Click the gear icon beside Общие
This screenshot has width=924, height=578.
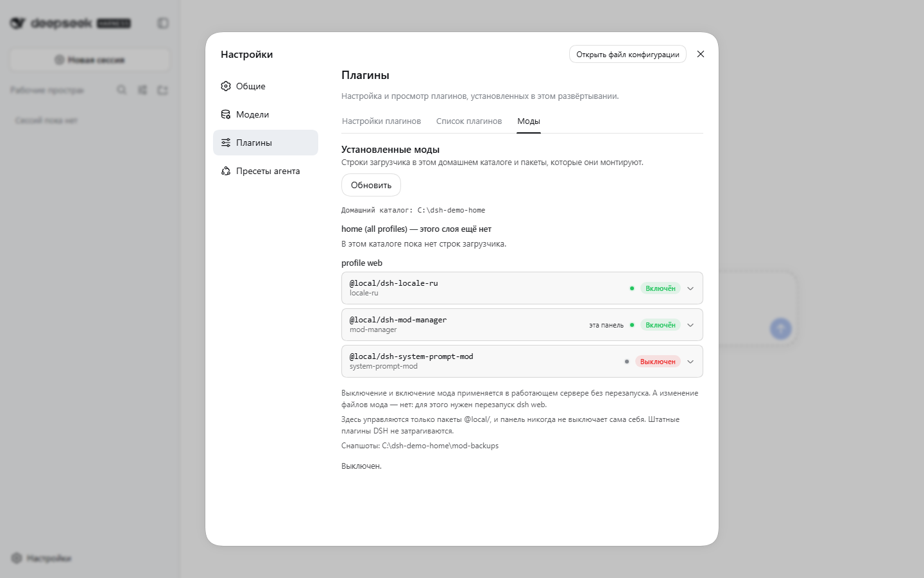(x=226, y=86)
